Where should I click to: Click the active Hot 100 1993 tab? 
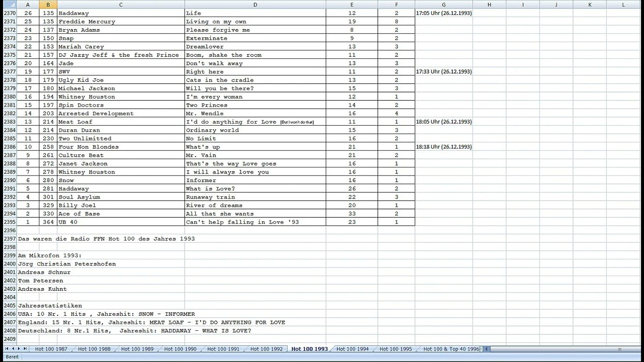(x=309, y=349)
